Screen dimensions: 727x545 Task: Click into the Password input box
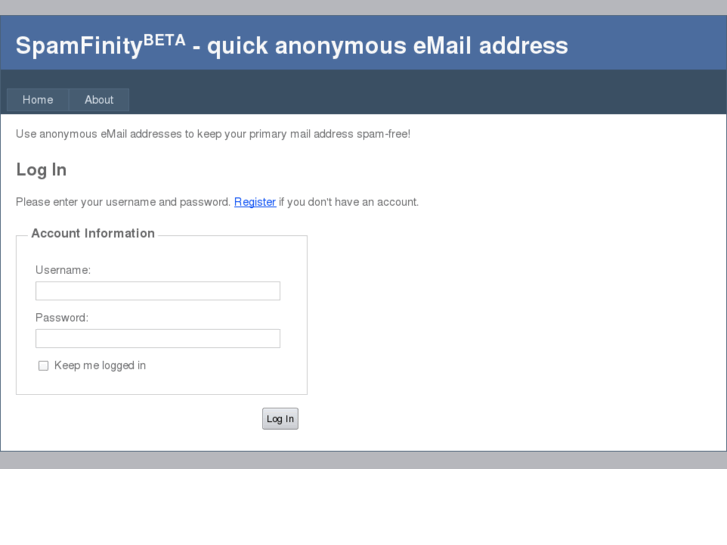[158, 339]
